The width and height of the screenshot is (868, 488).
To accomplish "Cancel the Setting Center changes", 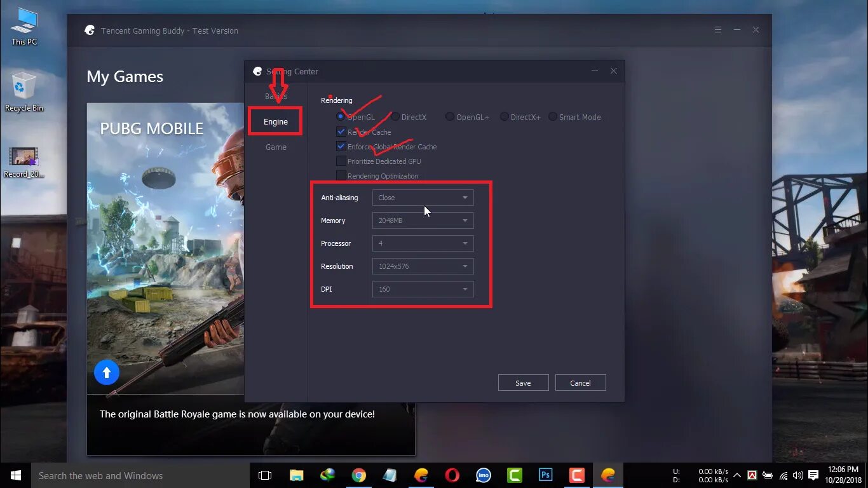I will 580,383.
